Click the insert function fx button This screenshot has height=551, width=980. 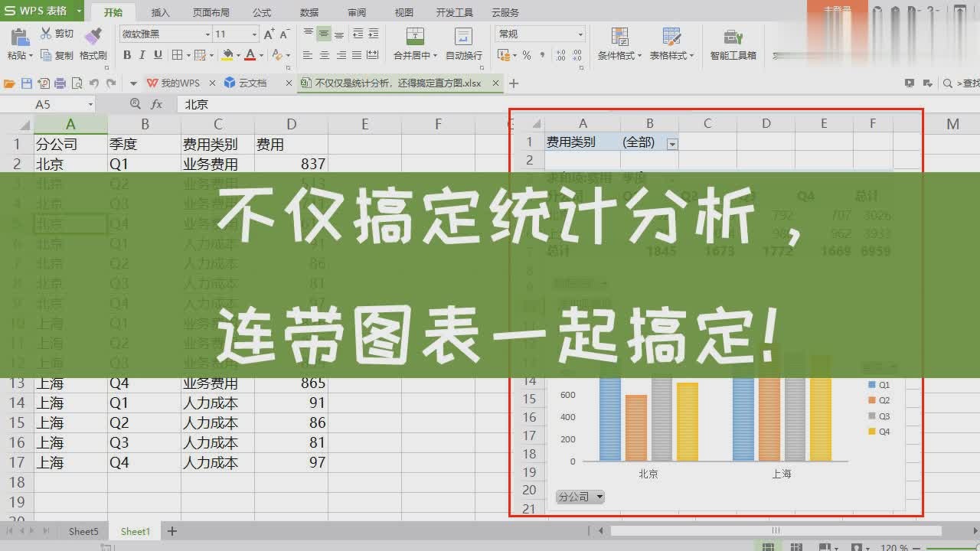point(156,104)
